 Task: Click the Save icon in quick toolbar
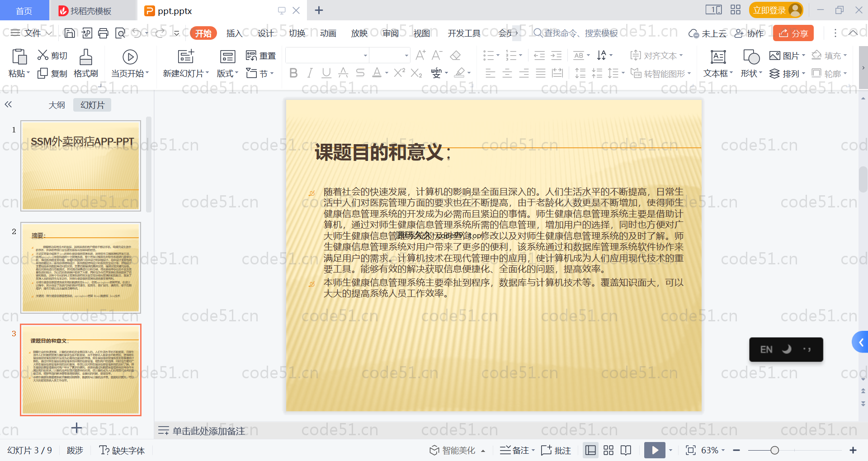(70, 33)
